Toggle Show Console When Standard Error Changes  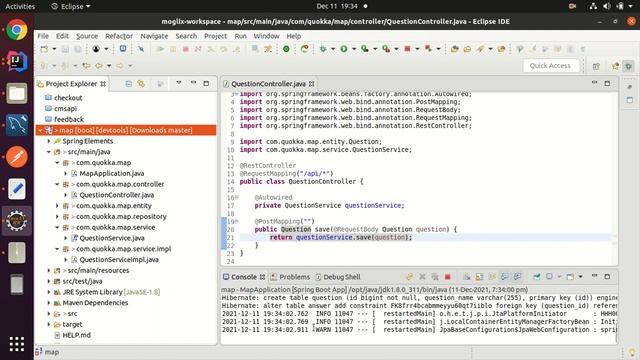(517, 277)
